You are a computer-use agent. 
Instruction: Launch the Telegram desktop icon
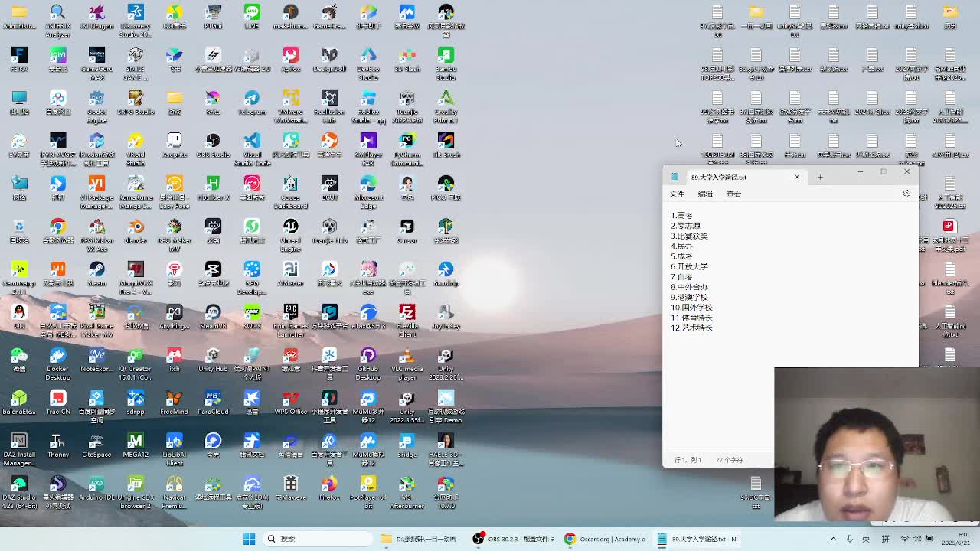[x=252, y=99]
